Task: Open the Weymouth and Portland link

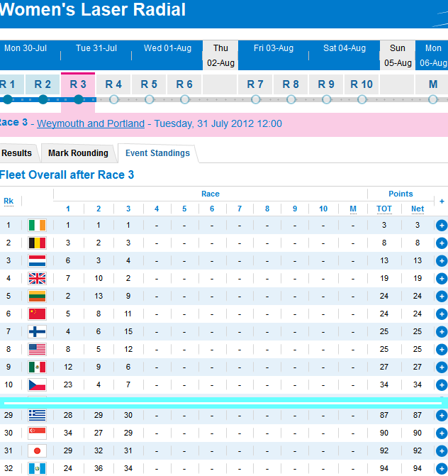Action: 91,123
